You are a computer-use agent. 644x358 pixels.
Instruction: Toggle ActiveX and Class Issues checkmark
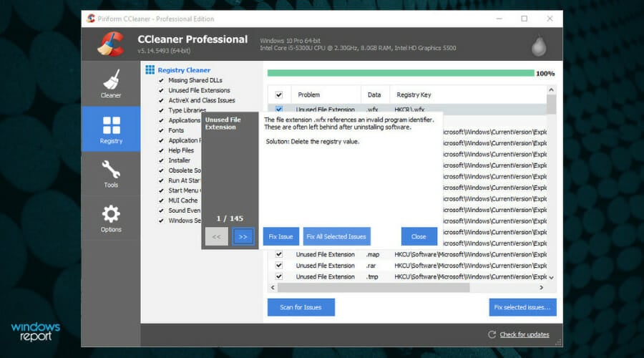161,100
